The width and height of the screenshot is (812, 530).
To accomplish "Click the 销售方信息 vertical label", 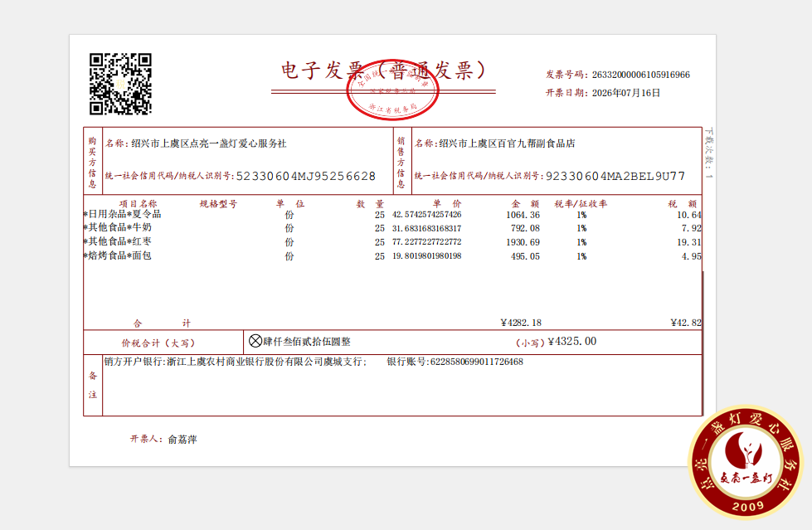I will click(401, 163).
